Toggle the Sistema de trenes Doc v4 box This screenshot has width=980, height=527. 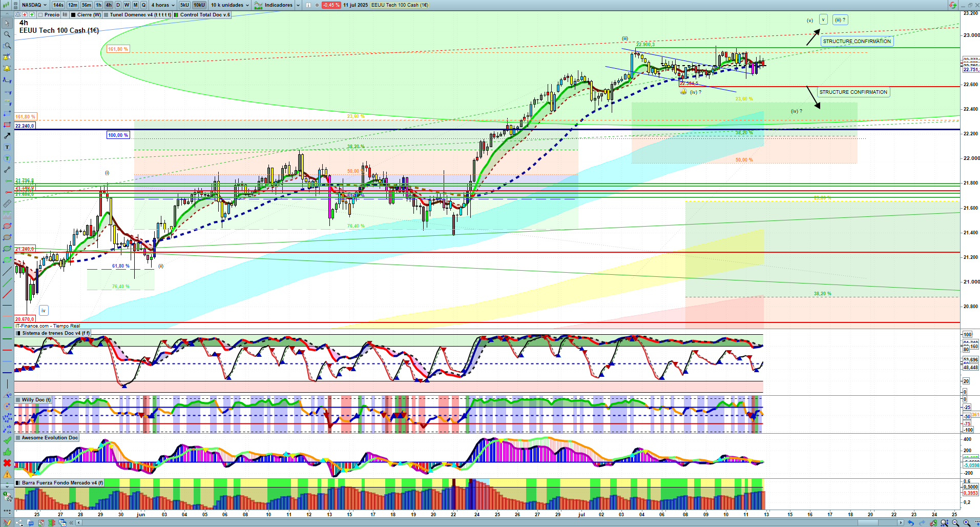pyautogui.click(x=18, y=333)
